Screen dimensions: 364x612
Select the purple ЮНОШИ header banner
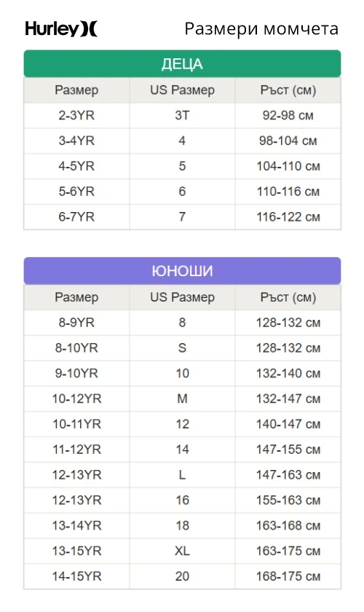click(x=182, y=270)
